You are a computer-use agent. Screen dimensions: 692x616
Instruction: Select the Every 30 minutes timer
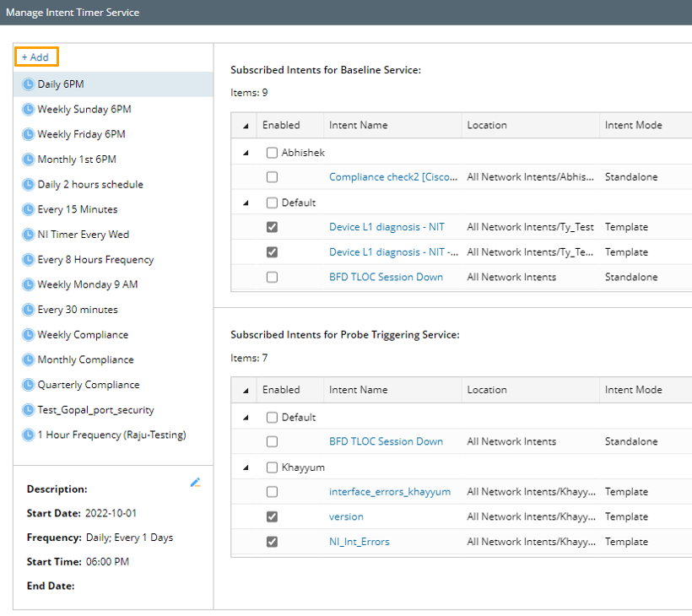pos(78,310)
